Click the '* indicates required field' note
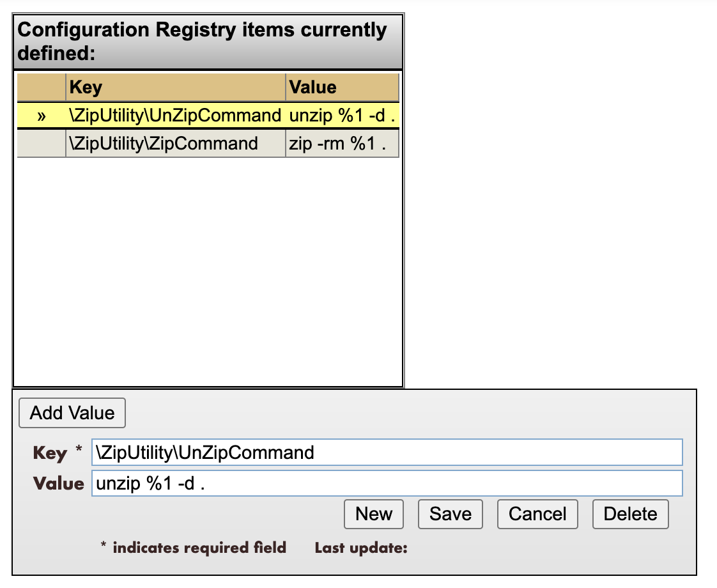 193,548
